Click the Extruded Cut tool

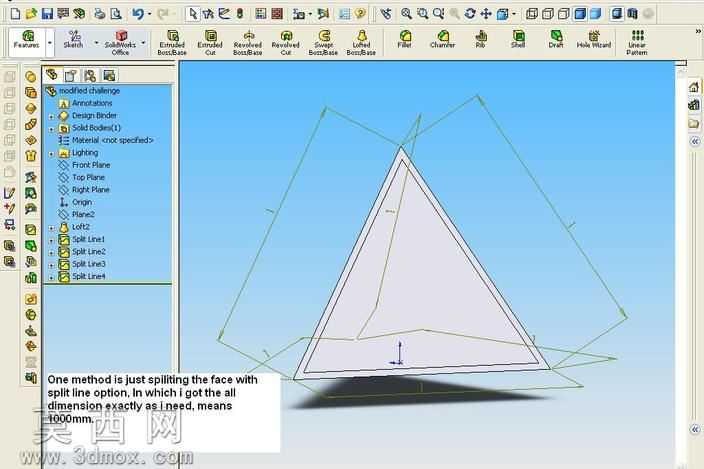(x=210, y=43)
